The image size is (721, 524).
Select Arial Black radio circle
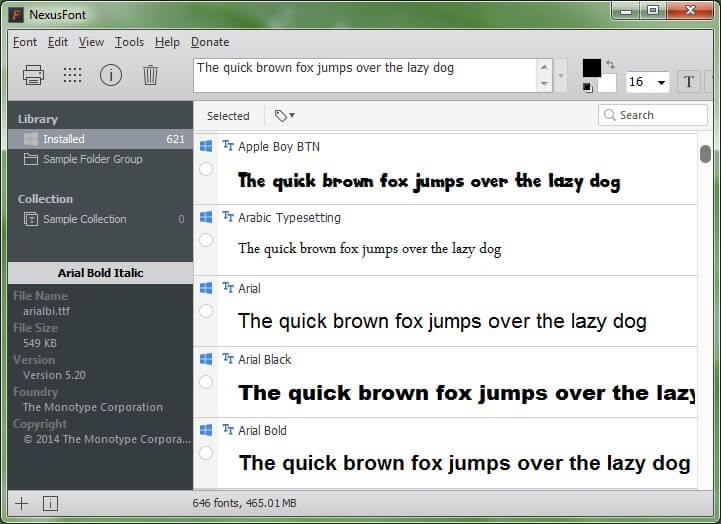206,382
